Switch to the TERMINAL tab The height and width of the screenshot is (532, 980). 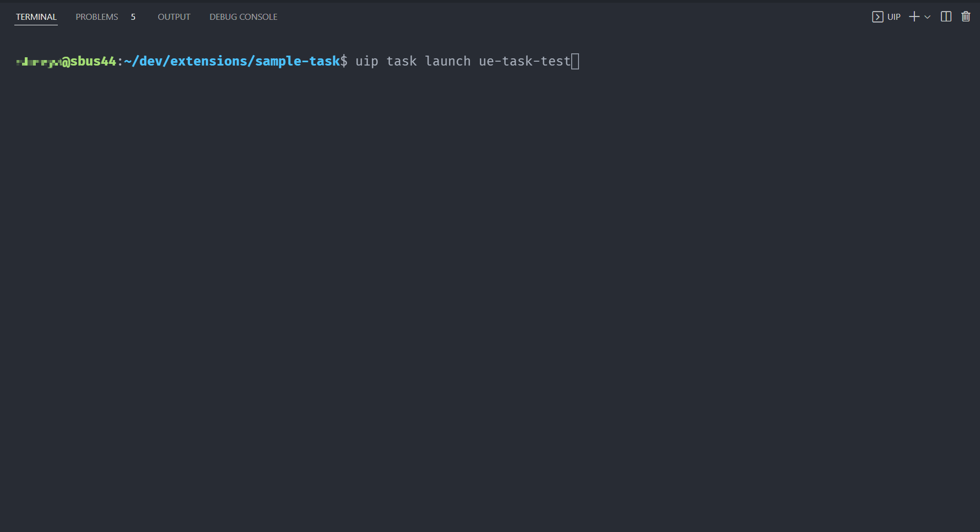[36, 17]
